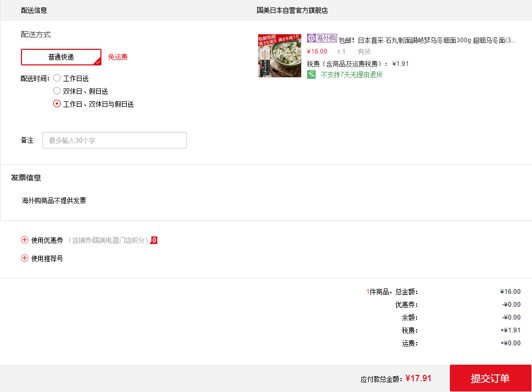
Task: Click the green no-return policy icon
Action: pyautogui.click(x=311, y=75)
